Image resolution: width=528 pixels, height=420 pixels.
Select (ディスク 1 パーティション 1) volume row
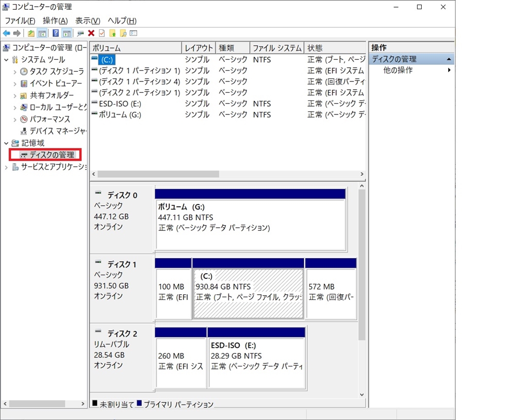[228, 71]
